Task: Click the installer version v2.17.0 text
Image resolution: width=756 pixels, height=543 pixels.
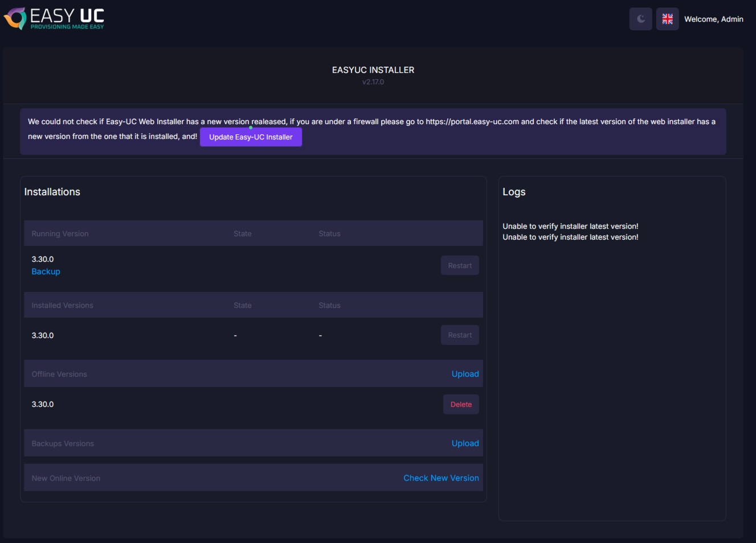Action: (373, 82)
